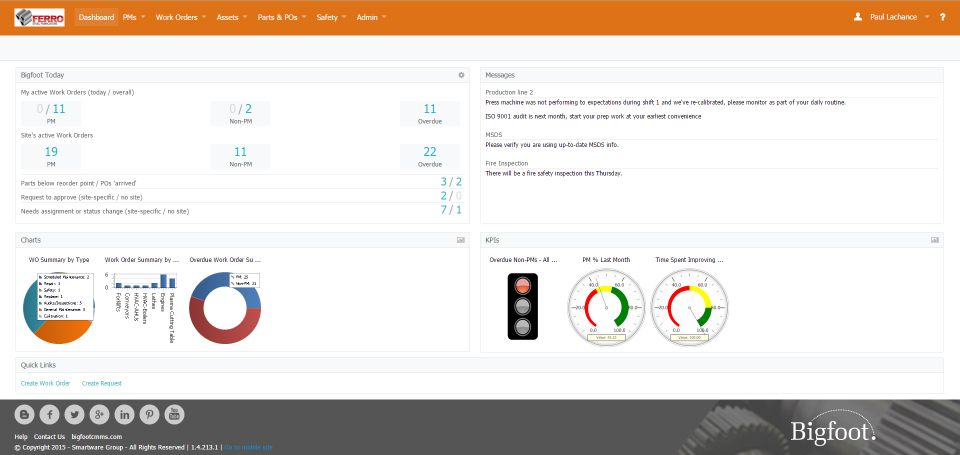Screen dimensions: 960x455
Task: Click the Create Request link
Action: coord(102,383)
